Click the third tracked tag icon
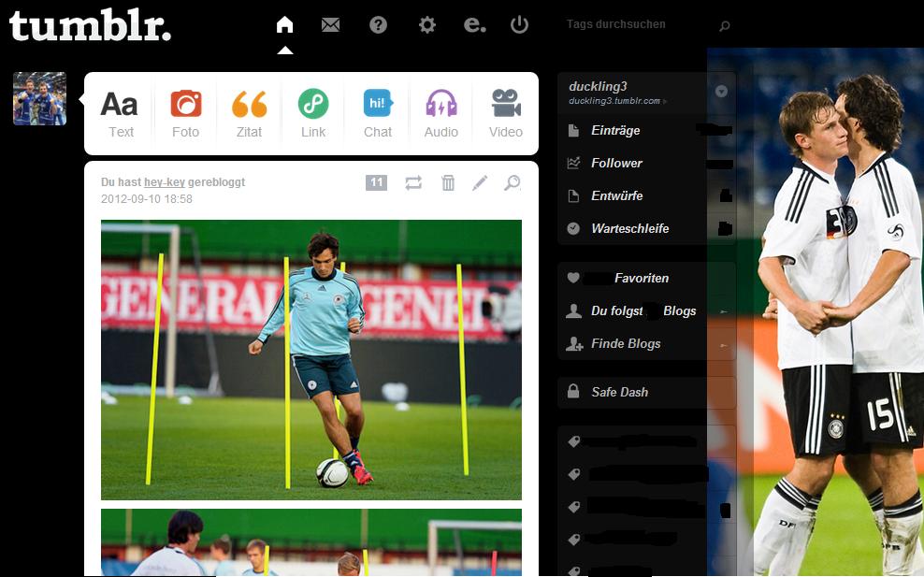 [x=574, y=507]
